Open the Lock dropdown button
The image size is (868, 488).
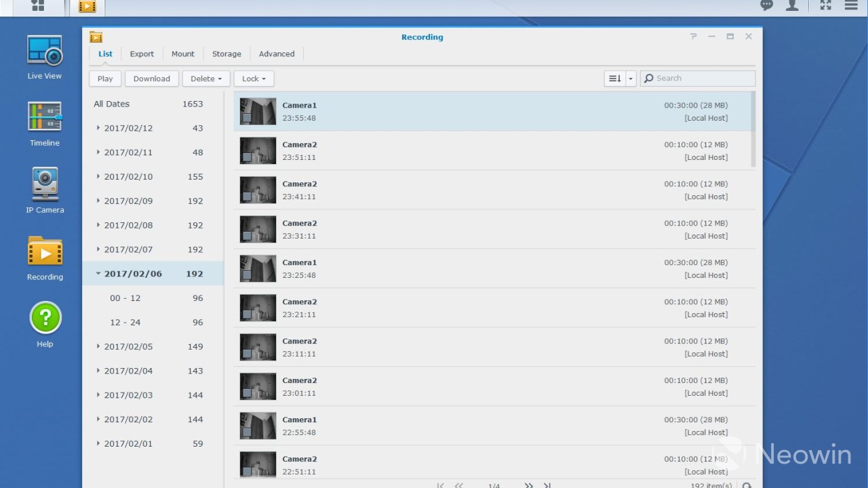click(x=254, y=79)
